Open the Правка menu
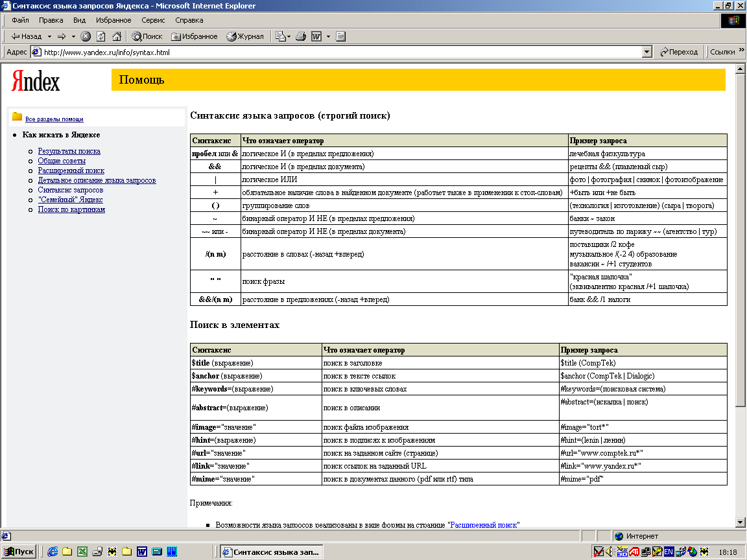 click(x=51, y=20)
